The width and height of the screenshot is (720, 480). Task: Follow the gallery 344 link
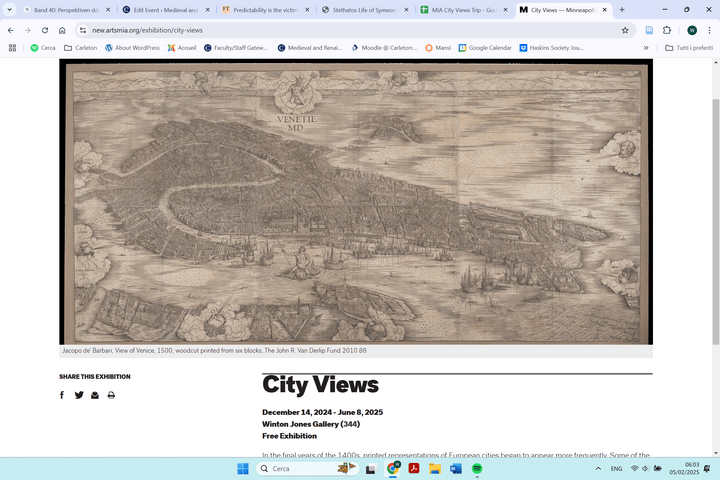coord(350,424)
